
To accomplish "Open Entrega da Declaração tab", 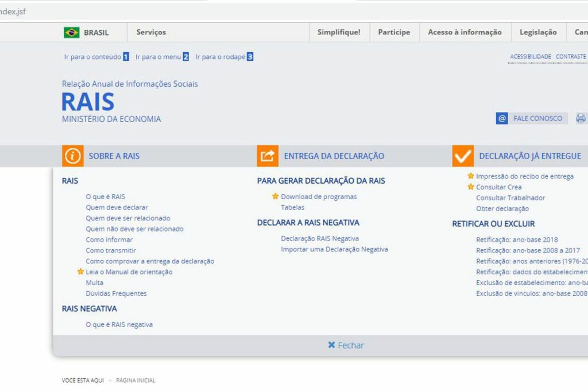I will coord(334,156).
